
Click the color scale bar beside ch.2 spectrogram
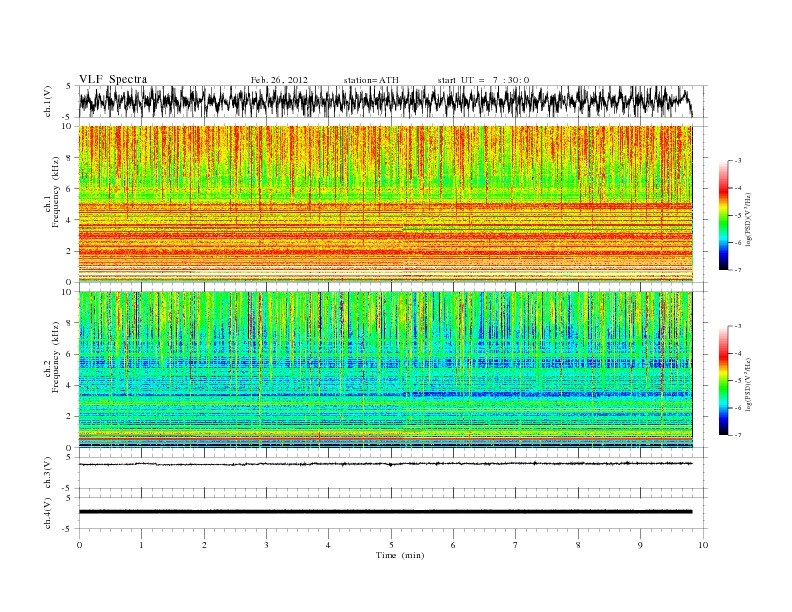pos(723,380)
